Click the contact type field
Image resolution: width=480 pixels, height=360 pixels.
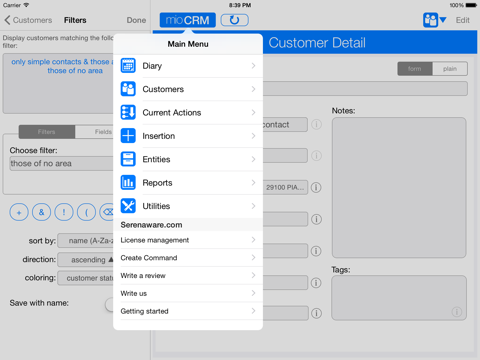pyautogui.click(x=285, y=124)
